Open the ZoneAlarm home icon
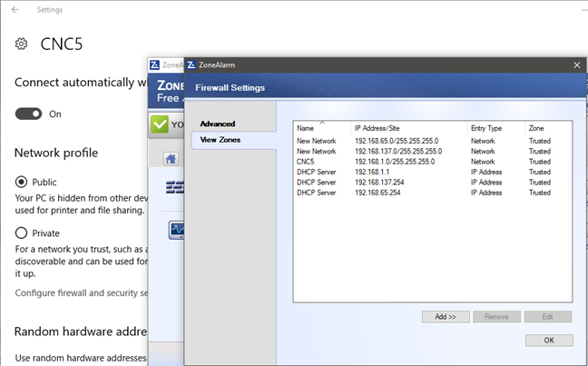Viewport: 588px width, 366px height. pyautogui.click(x=171, y=159)
